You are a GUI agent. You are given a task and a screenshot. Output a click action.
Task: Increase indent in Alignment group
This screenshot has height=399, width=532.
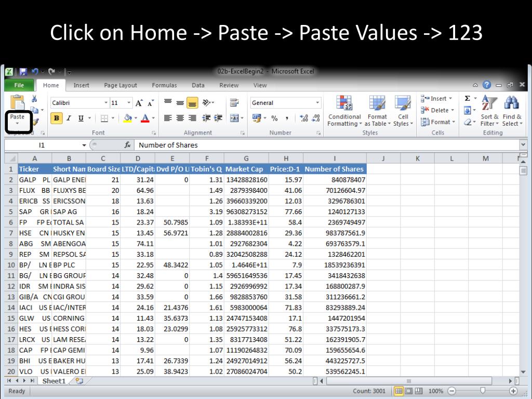[218, 118]
